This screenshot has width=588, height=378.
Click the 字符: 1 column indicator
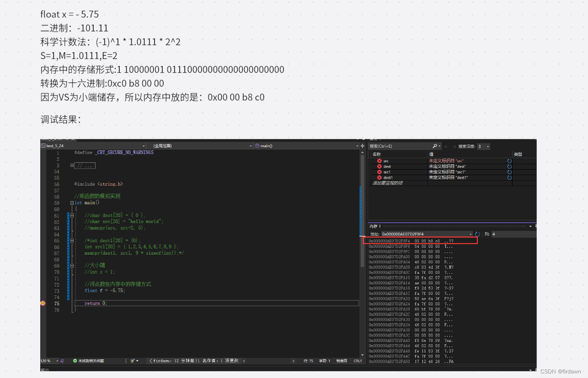[x=324, y=361]
